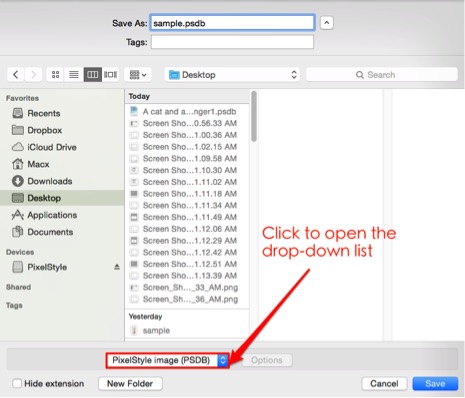Click the Options button
Screen dimensions: 465x398
pyautogui.click(x=267, y=360)
